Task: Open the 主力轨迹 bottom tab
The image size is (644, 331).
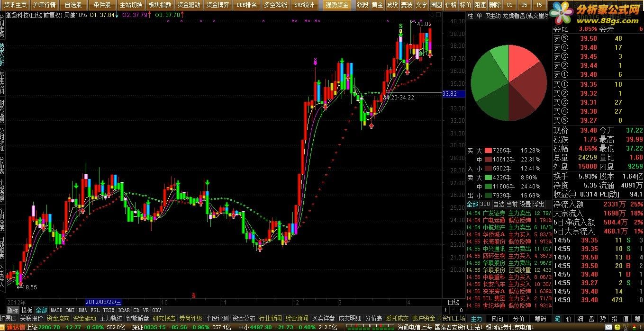Action: pyautogui.click(x=111, y=318)
